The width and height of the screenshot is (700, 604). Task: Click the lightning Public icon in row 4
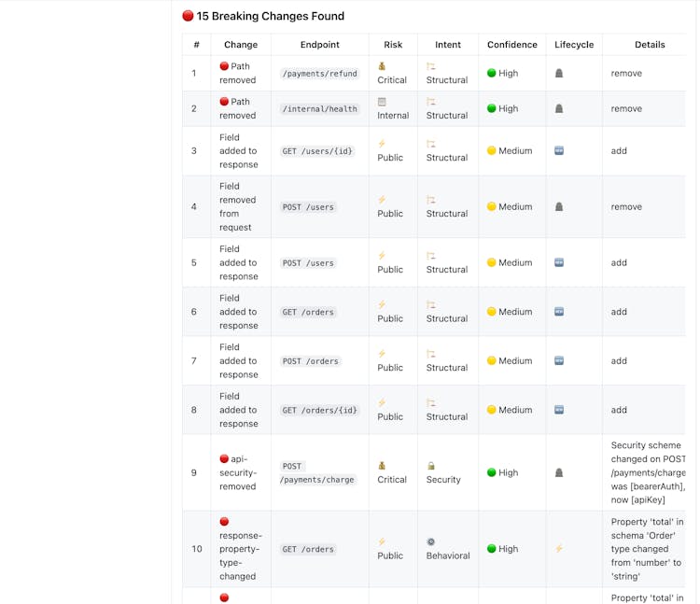[x=382, y=200]
